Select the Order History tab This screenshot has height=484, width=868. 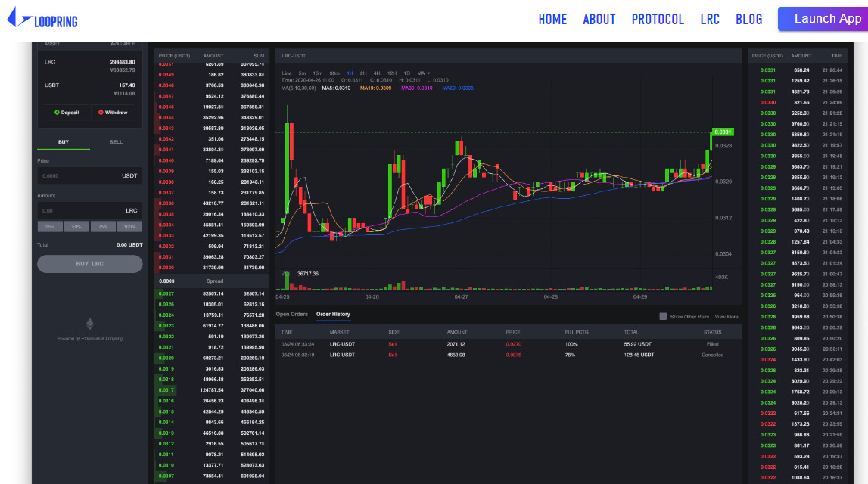click(333, 314)
